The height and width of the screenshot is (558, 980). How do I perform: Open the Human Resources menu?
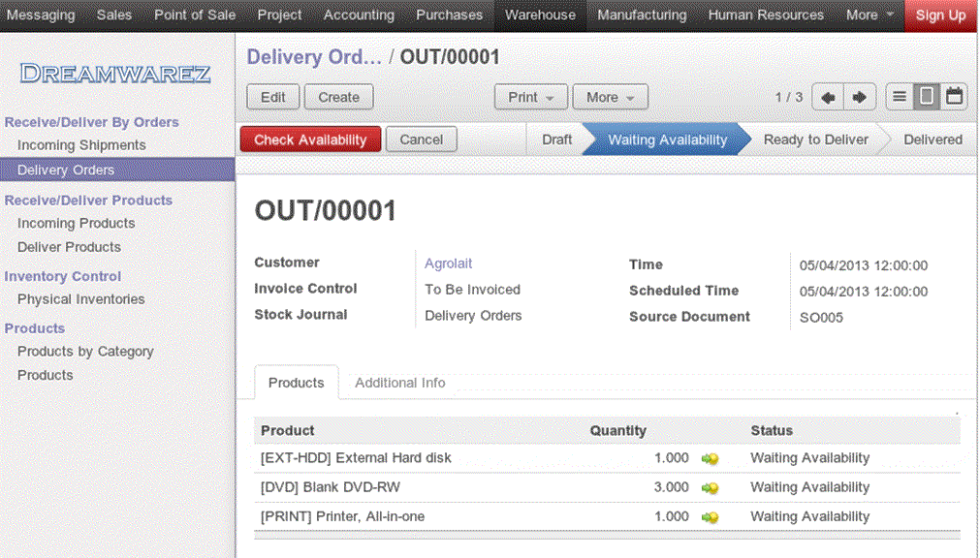766,15
